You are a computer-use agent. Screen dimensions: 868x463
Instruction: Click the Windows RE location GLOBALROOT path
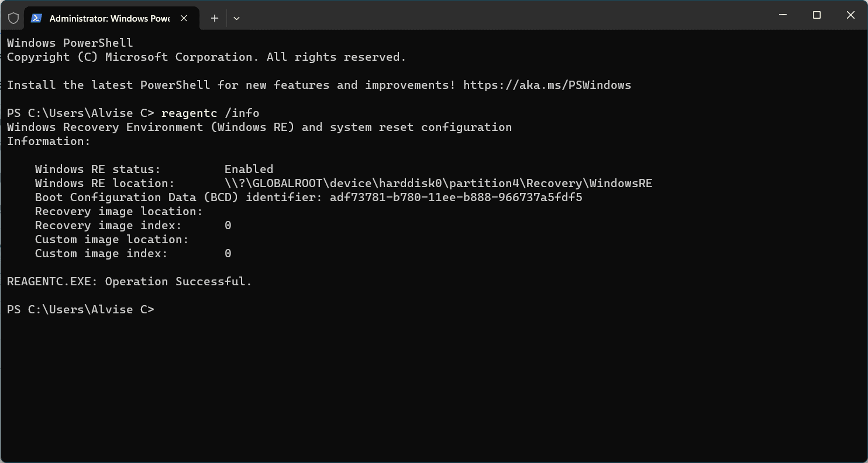pos(438,184)
